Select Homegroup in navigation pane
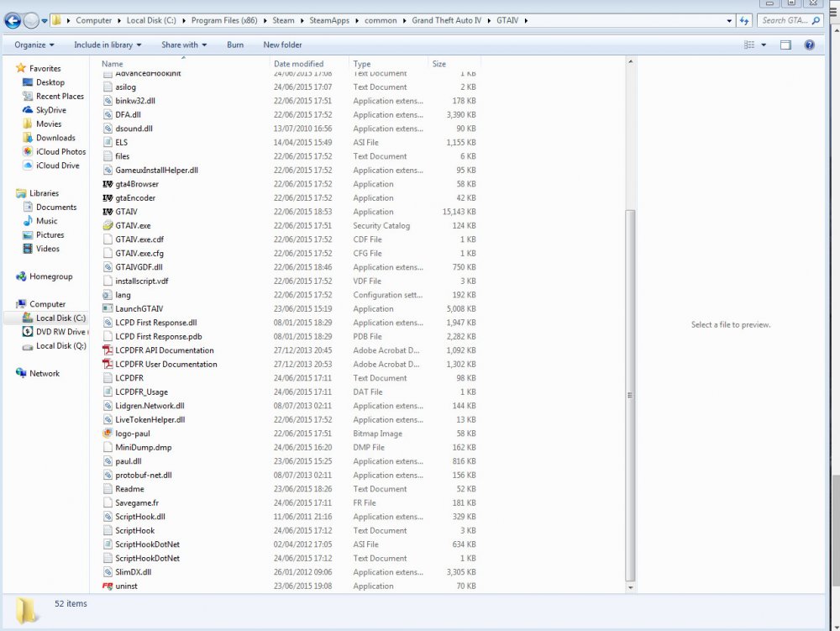Viewport: 840px width, 631px height. point(50,276)
